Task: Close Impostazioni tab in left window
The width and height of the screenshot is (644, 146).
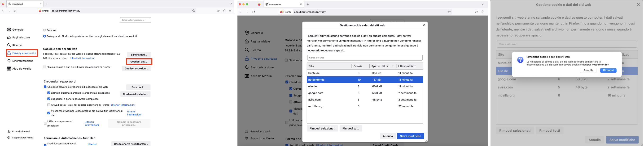Action: [x=40, y=4]
